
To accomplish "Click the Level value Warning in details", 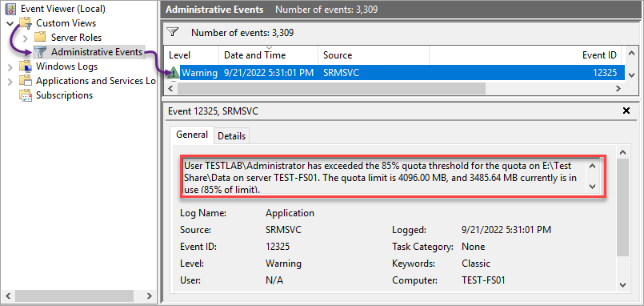I will (283, 264).
